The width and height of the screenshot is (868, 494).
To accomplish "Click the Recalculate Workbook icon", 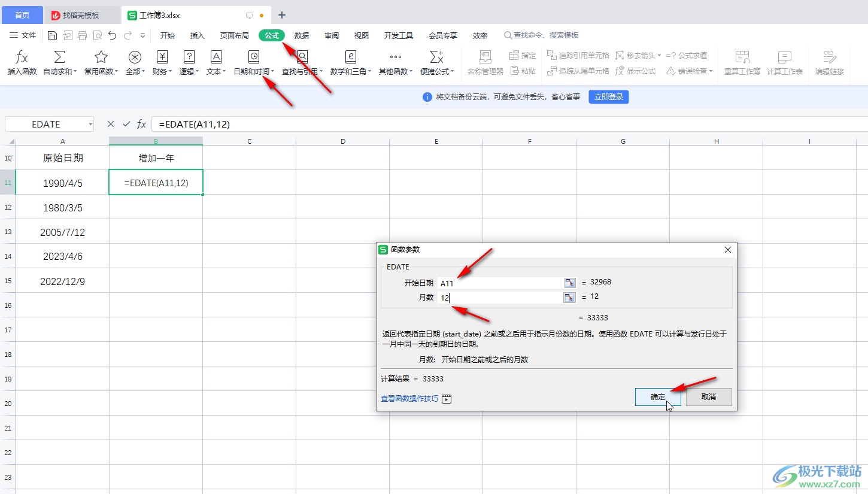I will (x=742, y=57).
